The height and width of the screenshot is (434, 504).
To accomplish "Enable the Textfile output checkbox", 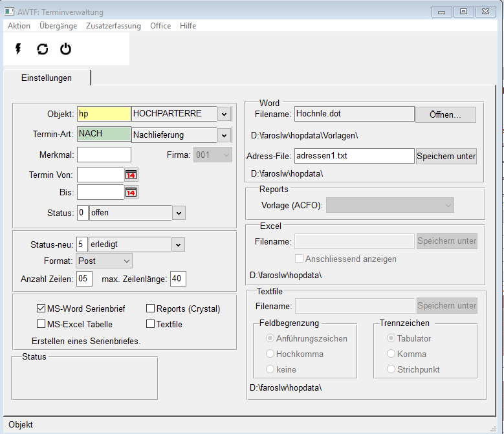I will click(x=151, y=324).
